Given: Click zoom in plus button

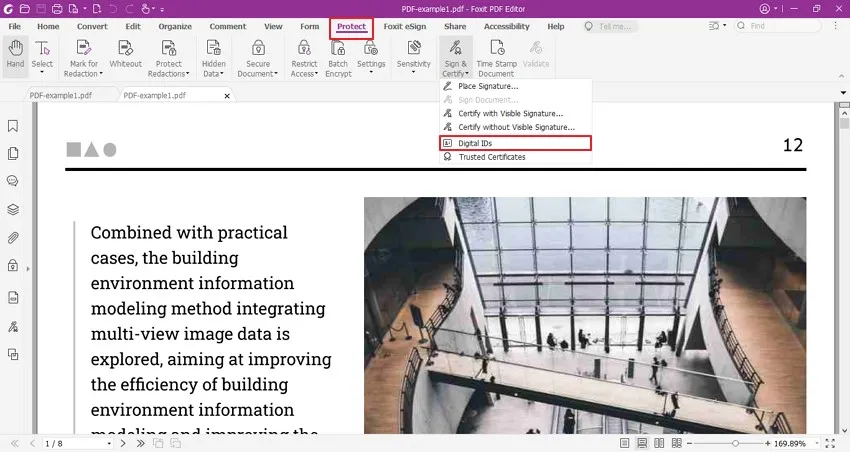Looking at the screenshot, I should pos(768,443).
